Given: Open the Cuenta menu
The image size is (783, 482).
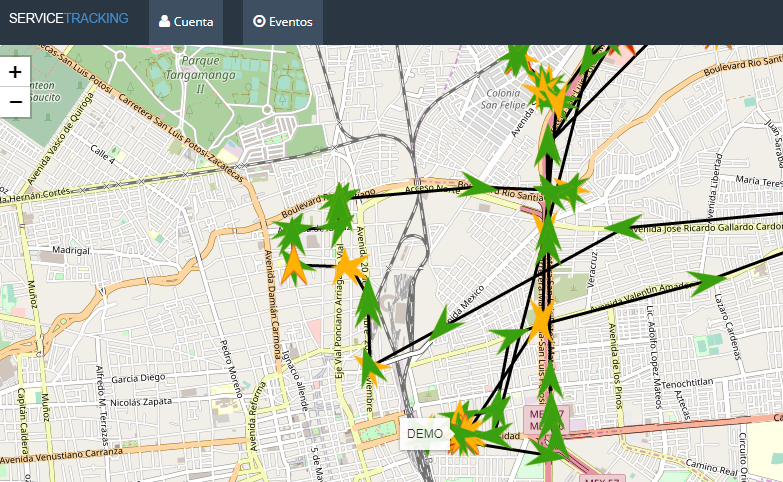Looking at the screenshot, I should [186, 21].
